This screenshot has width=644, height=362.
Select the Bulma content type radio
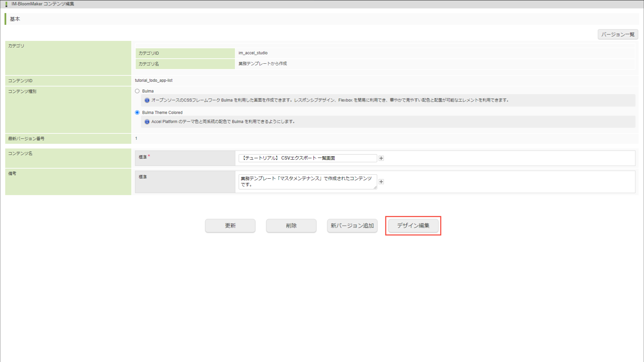point(137,91)
